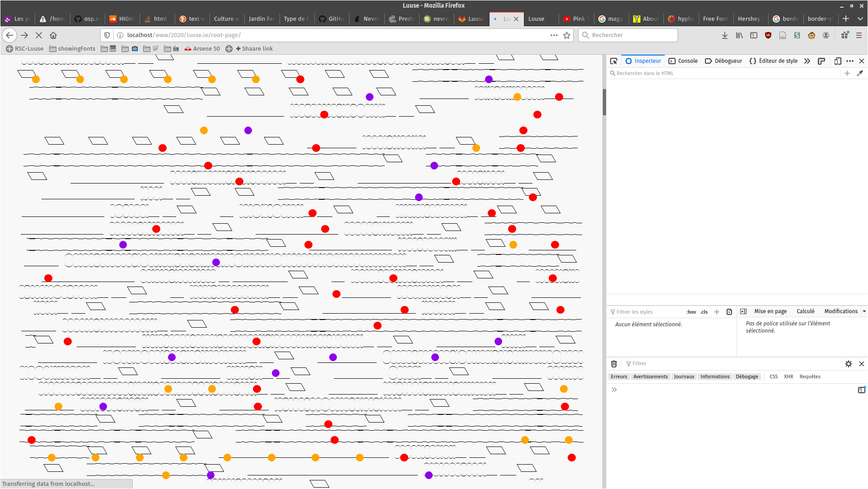Toggle the :hov pseudo-class panel
868x489 pixels.
[691, 312]
